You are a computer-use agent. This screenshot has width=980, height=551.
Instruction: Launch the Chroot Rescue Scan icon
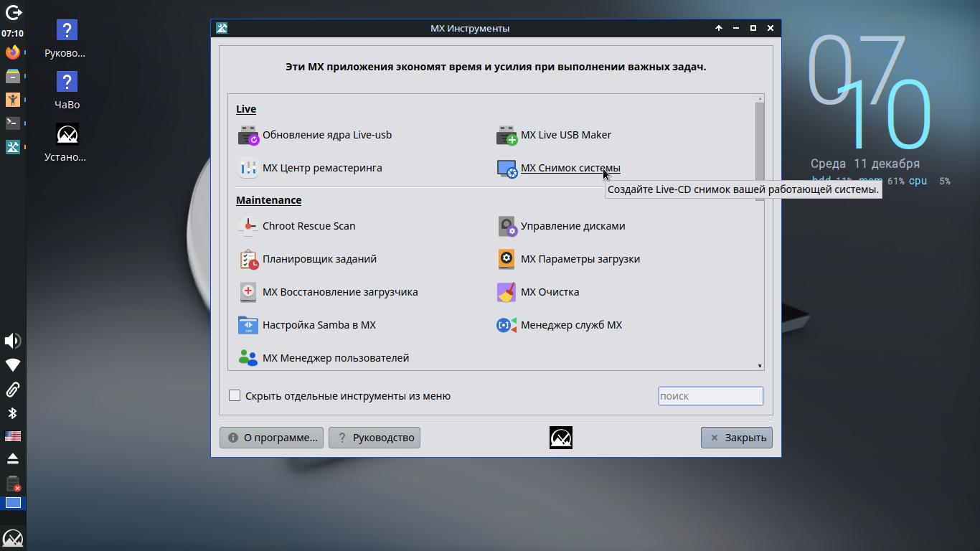tap(248, 226)
